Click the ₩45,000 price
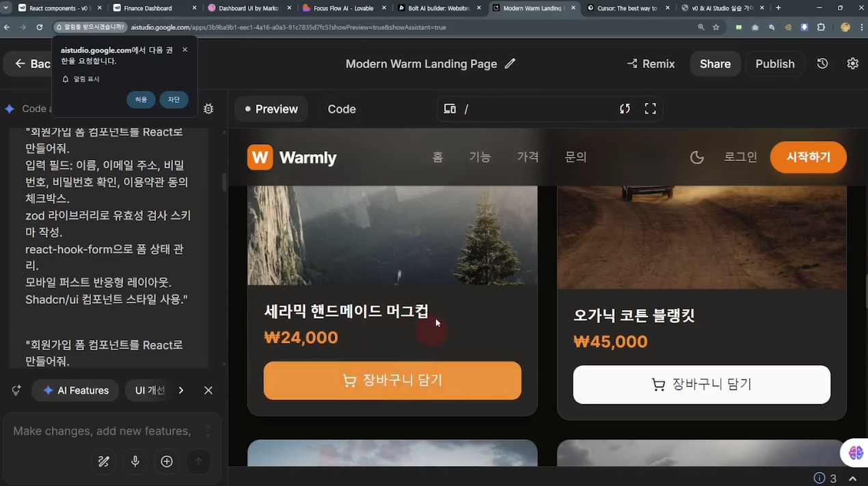The height and width of the screenshot is (486, 868). coord(610,342)
